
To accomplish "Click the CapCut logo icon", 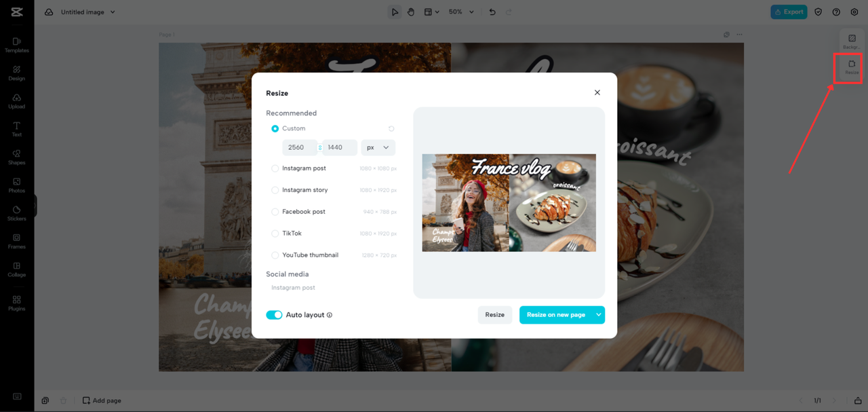I will [x=17, y=12].
